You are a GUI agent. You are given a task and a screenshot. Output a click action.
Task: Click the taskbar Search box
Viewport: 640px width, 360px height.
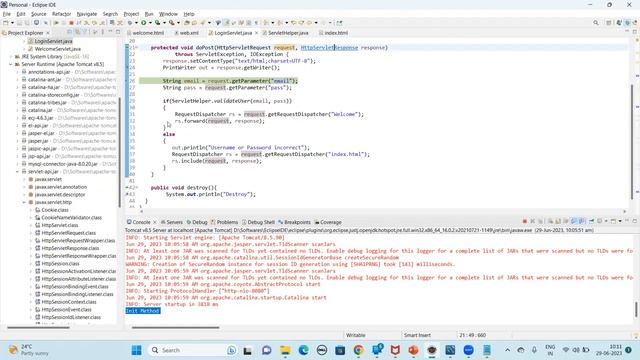pos(192,350)
